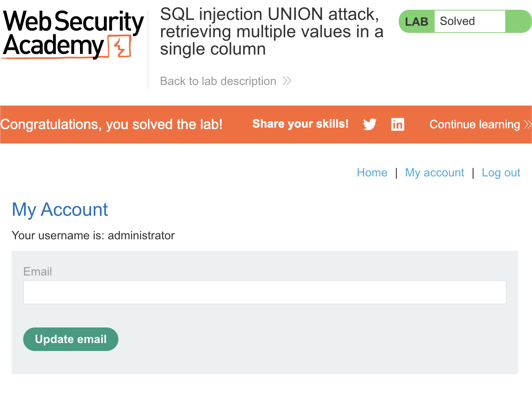The image size is (532, 394).
Task: Submit with Update email button
Action: [71, 339]
